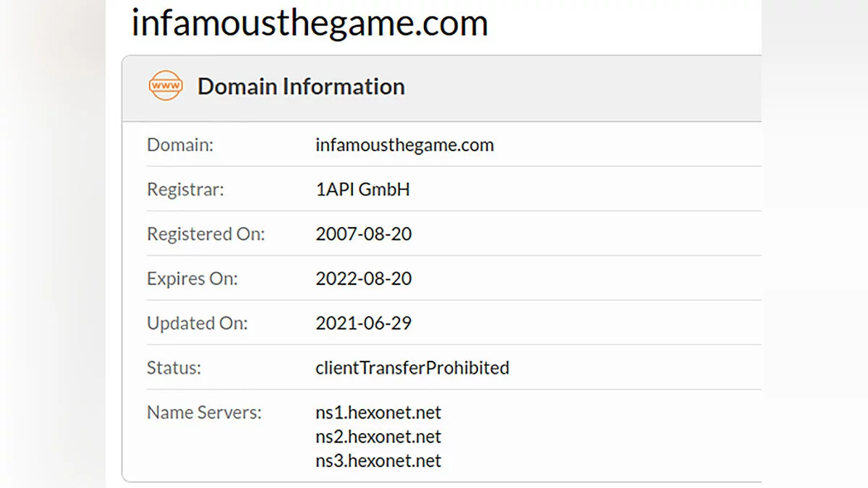
Task: Click the infamousthegame.com page heading
Action: [x=310, y=22]
